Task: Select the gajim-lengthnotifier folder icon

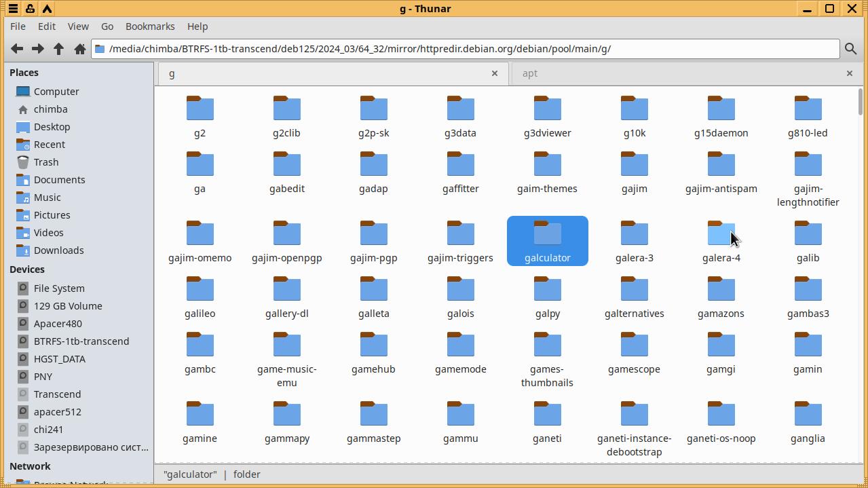Action: 808,164
